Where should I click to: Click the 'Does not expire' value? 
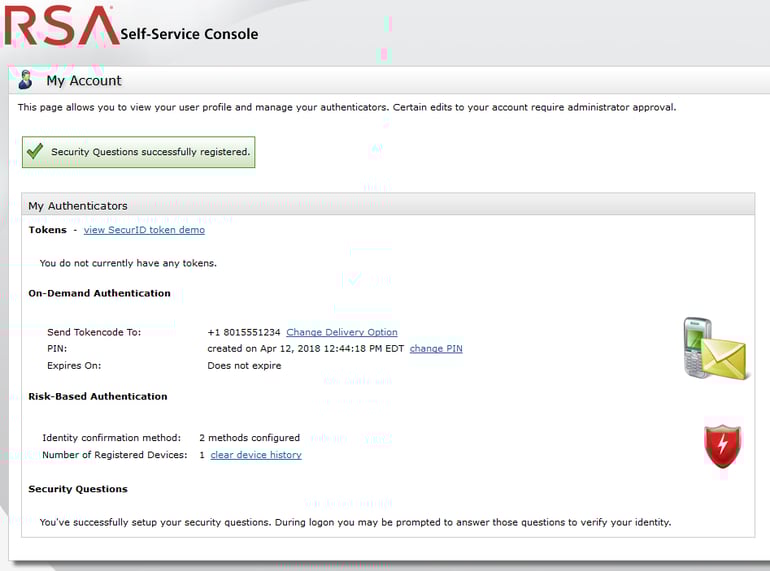click(244, 366)
